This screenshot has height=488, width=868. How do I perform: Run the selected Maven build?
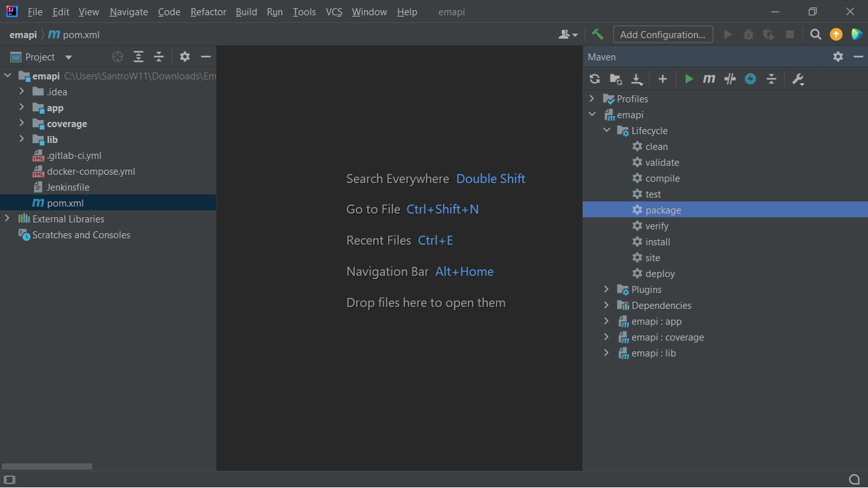[x=689, y=79]
